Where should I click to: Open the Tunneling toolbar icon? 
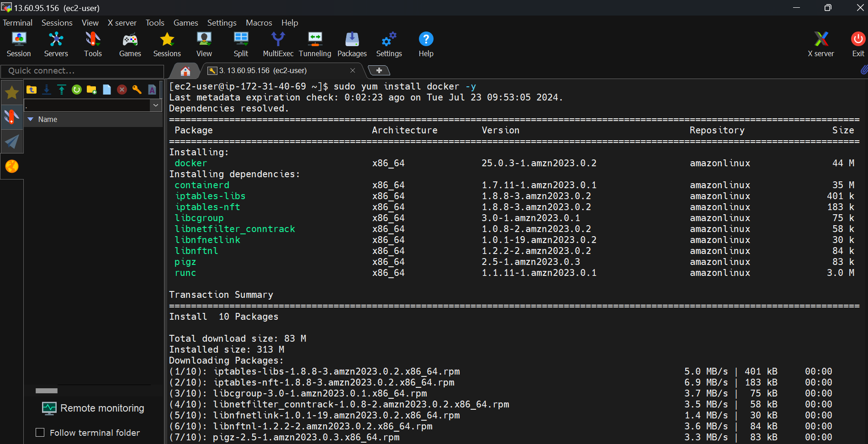(x=315, y=44)
